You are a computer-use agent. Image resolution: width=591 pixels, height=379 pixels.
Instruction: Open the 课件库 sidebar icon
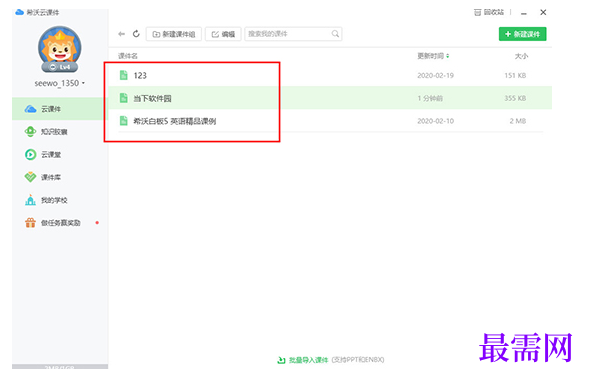point(31,177)
